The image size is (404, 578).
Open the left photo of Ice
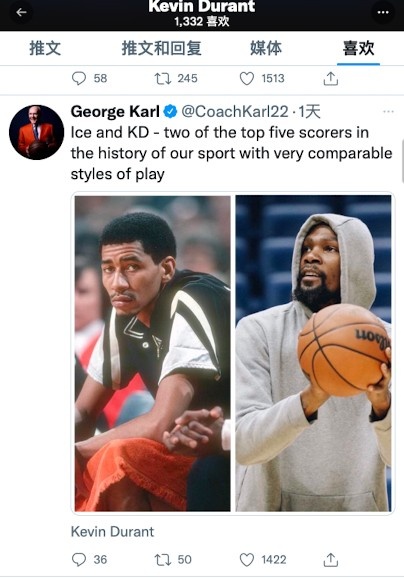pyautogui.click(x=153, y=354)
